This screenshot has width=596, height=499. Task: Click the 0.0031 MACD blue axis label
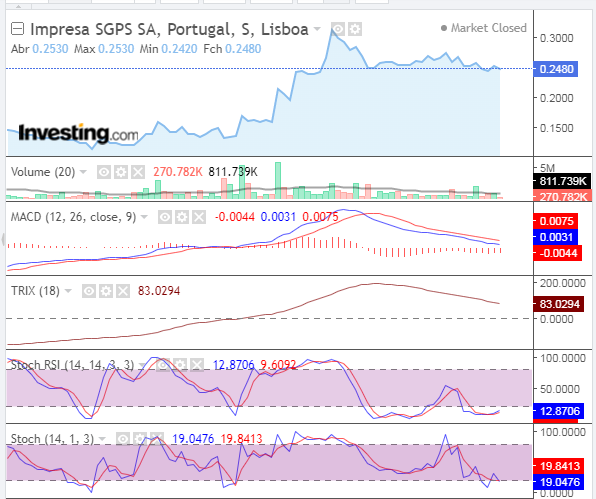556,237
